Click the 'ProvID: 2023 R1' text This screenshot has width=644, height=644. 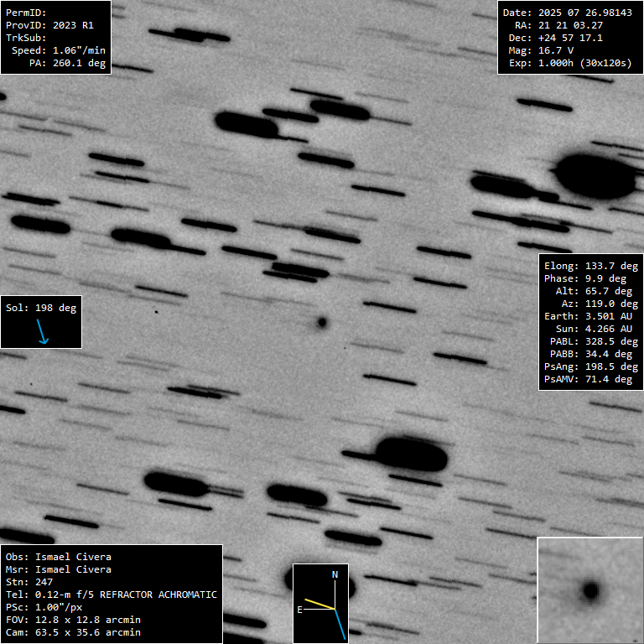[49, 25]
